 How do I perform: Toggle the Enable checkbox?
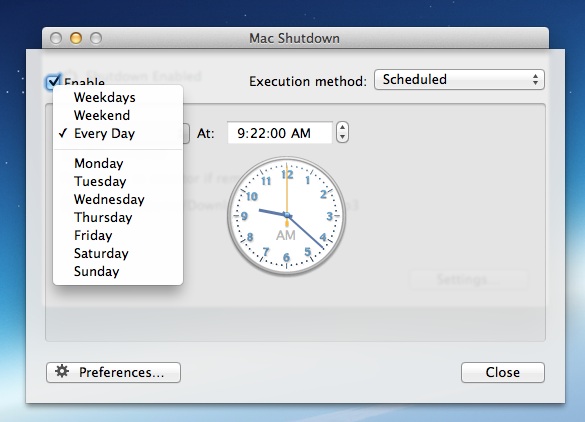53,81
